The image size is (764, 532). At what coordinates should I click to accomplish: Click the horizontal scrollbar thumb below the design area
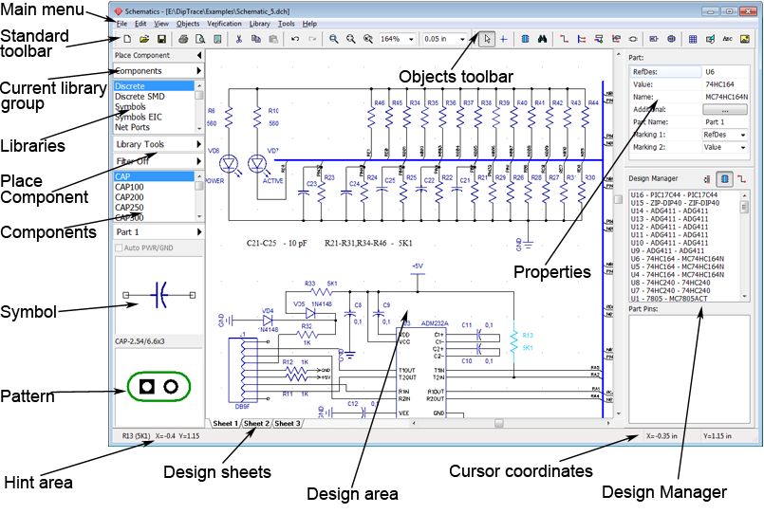tap(498, 424)
